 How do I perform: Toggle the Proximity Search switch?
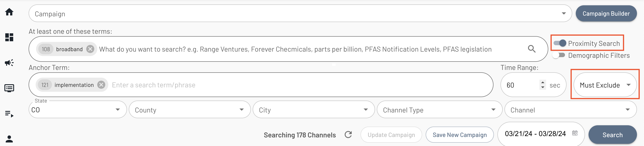pyautogui.click(x=560, y=43)
